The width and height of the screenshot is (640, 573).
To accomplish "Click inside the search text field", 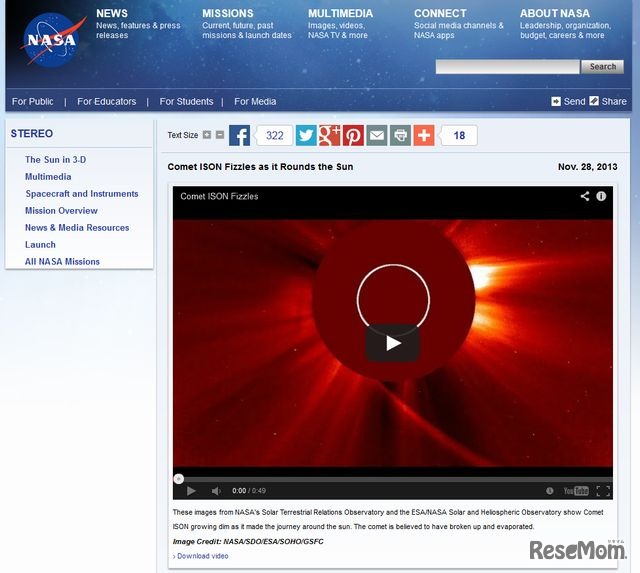I will click(507, 67).
